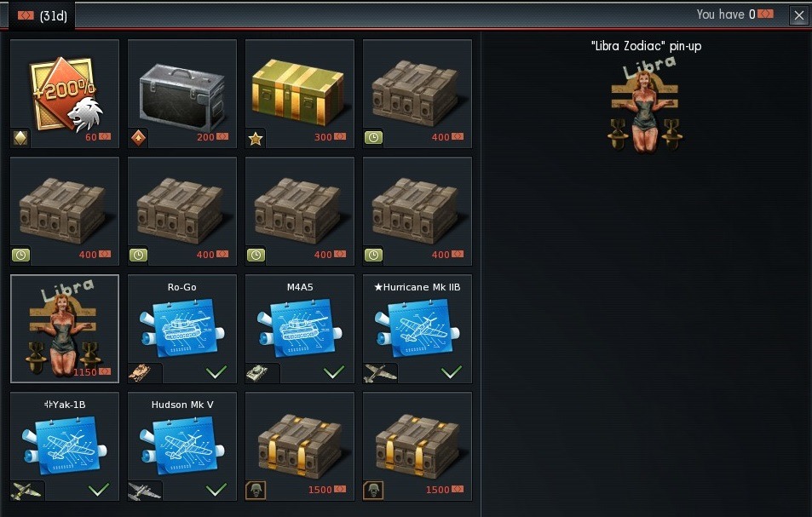Choose the green and gold striped crate
The image size is (812, 517).
click(x=300, y=94)
